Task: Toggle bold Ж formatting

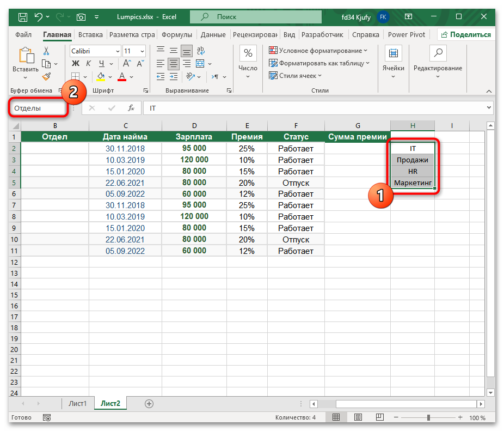Action: tap(76, 64)
